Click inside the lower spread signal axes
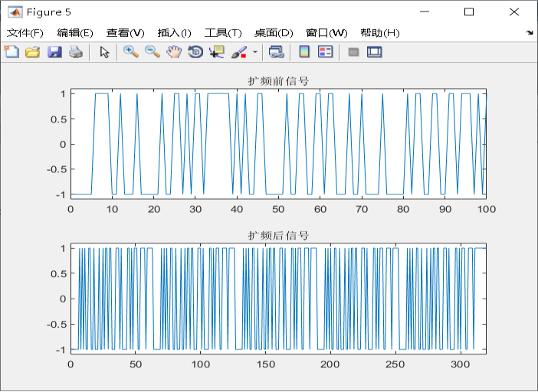Viewport: 538px width, 392px height. pyautogui.click(x=278, y=299)
